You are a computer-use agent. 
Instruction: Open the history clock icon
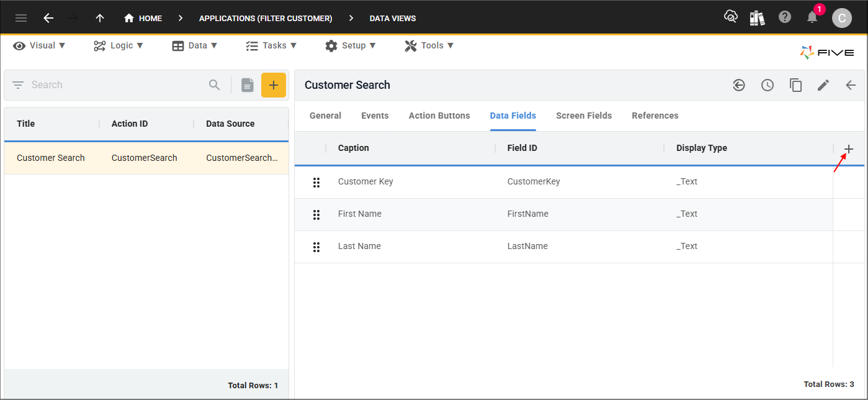[767, 85]
